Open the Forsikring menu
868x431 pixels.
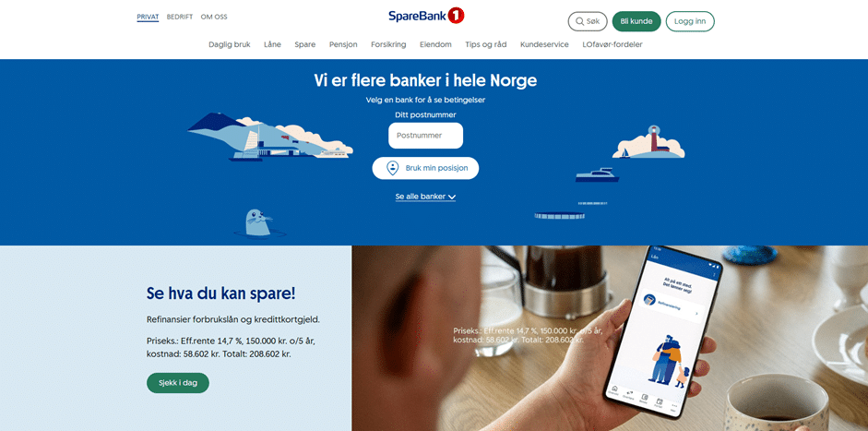click(x=388, y=45)
